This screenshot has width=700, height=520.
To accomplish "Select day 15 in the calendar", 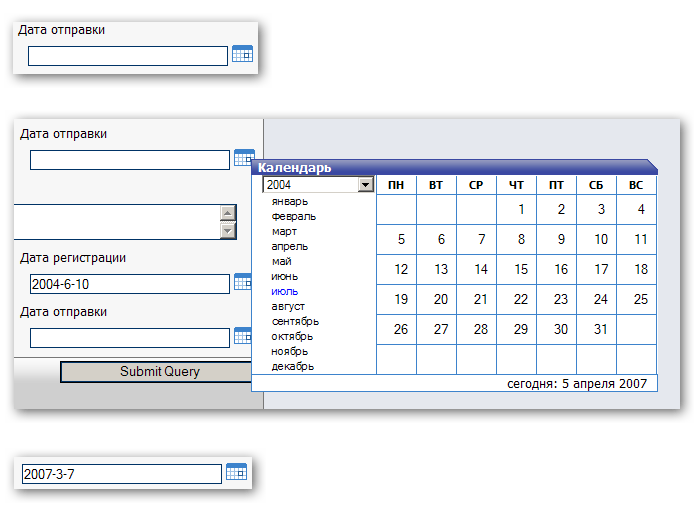I will (x=520, y=269).
